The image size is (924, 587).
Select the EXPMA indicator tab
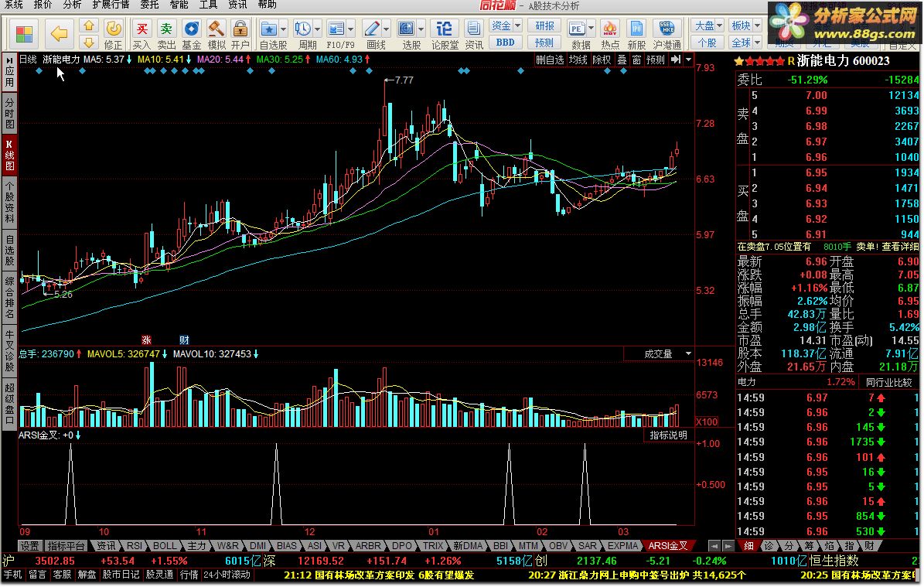click(622, 546)
